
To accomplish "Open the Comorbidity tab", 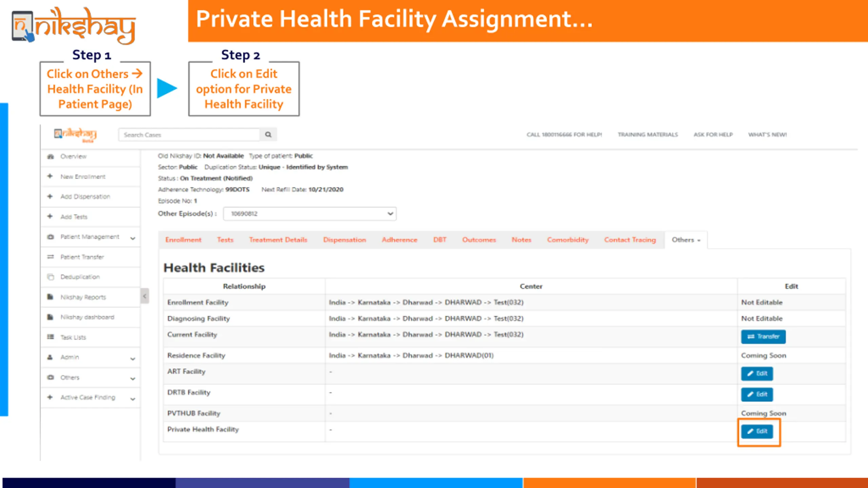I will 568,240.
